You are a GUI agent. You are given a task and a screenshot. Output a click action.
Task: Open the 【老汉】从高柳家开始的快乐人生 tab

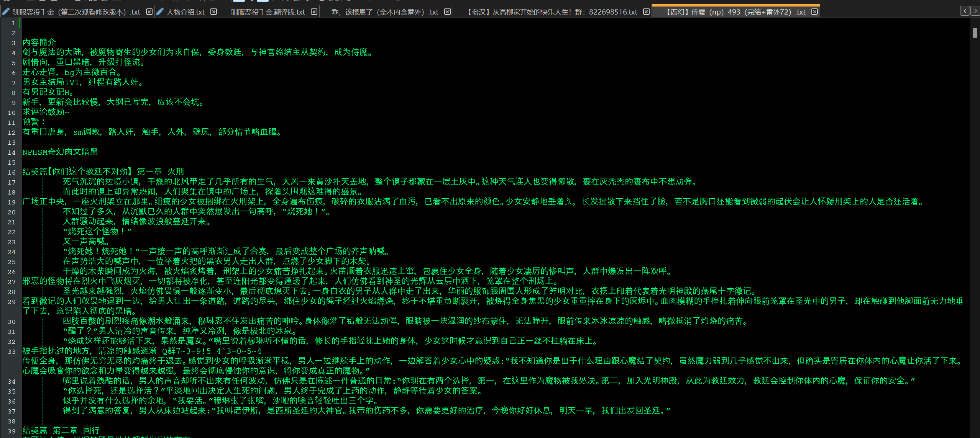[552, 12]
